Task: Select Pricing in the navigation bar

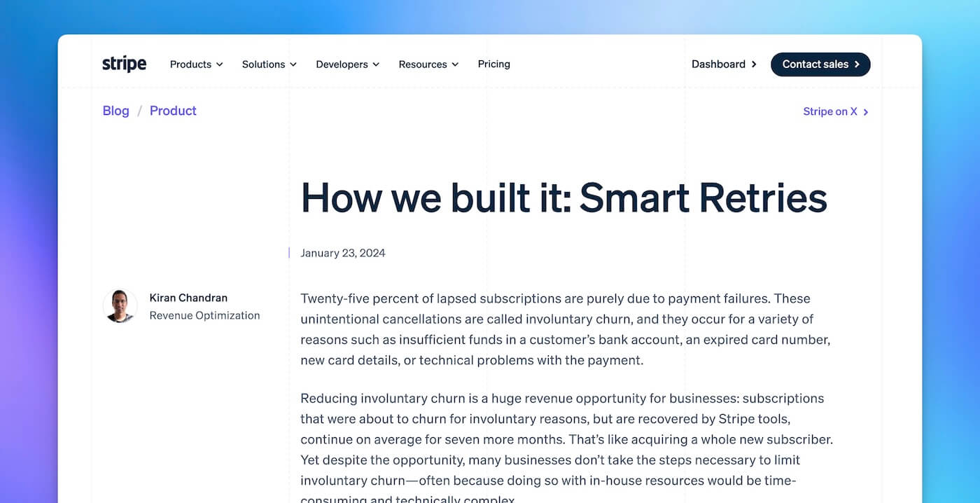Action: point(493,64)
